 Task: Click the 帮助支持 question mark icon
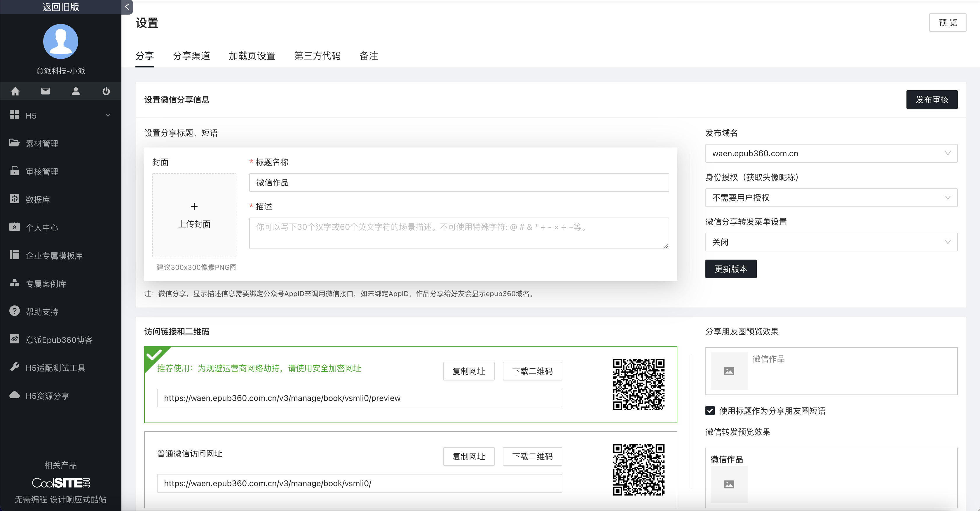coord(15,311)
